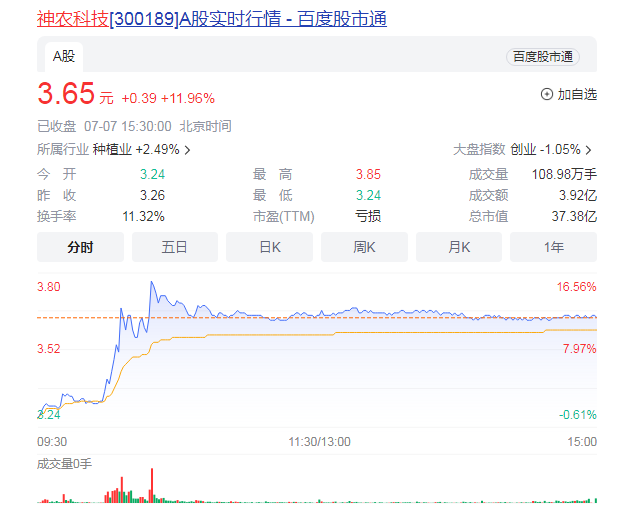
Task: Click the 成交量 volume chart label
Action: coord(64,464)
